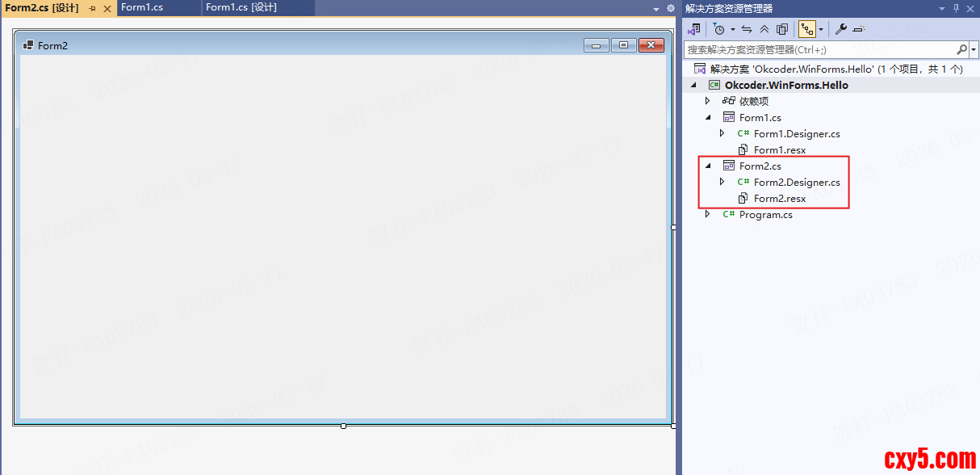Switch to the Form2.cs [设计] tab
Image resolution: width=980 pixels, height=475 pixels.
pyautogui.click(x=42, y=8)
